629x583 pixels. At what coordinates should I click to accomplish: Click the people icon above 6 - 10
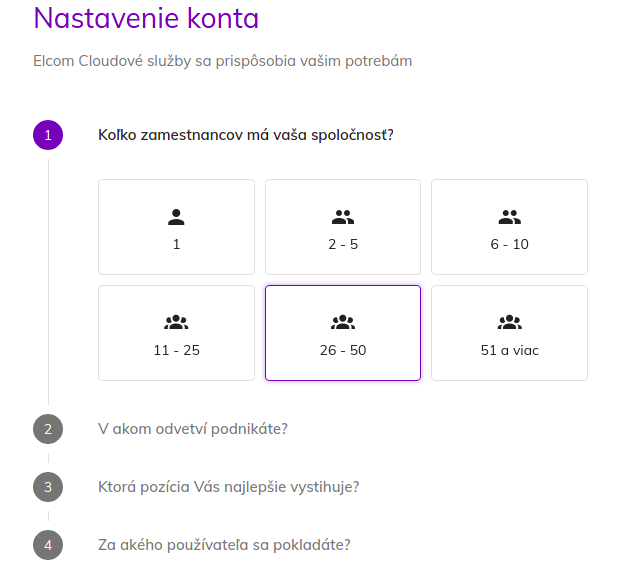coord(509,217)
